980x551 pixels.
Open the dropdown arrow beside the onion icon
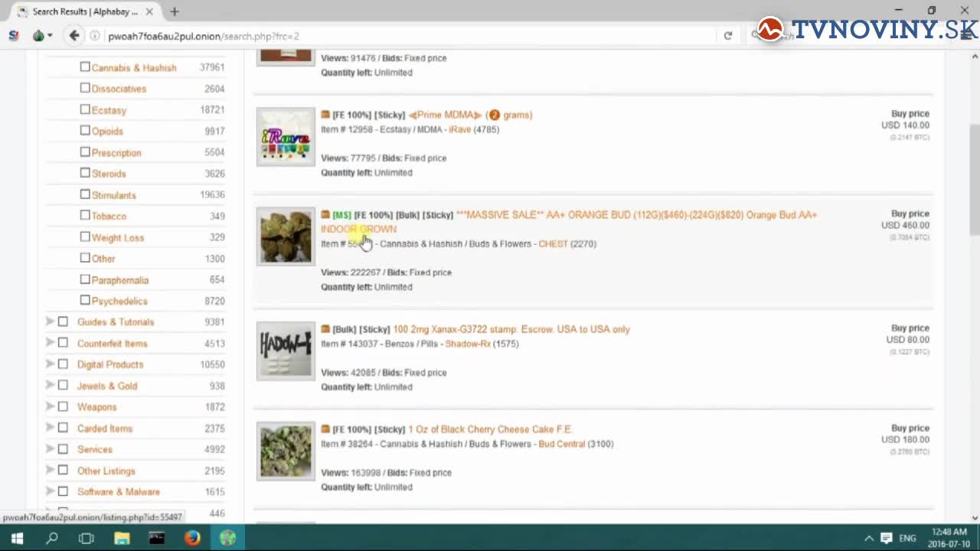point(50,36)
